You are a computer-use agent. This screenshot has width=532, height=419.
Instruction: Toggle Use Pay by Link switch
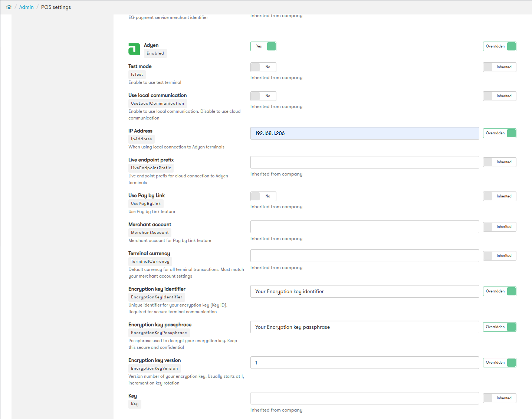263,196
